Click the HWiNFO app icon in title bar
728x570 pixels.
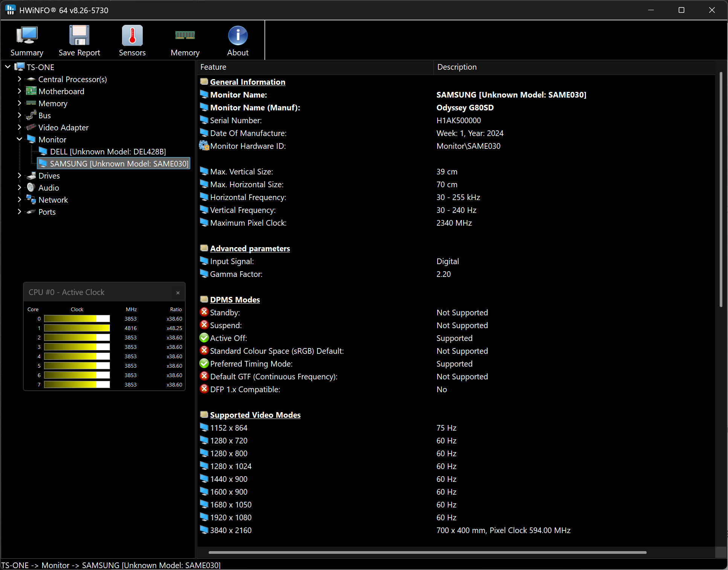(x=11, y=10)
